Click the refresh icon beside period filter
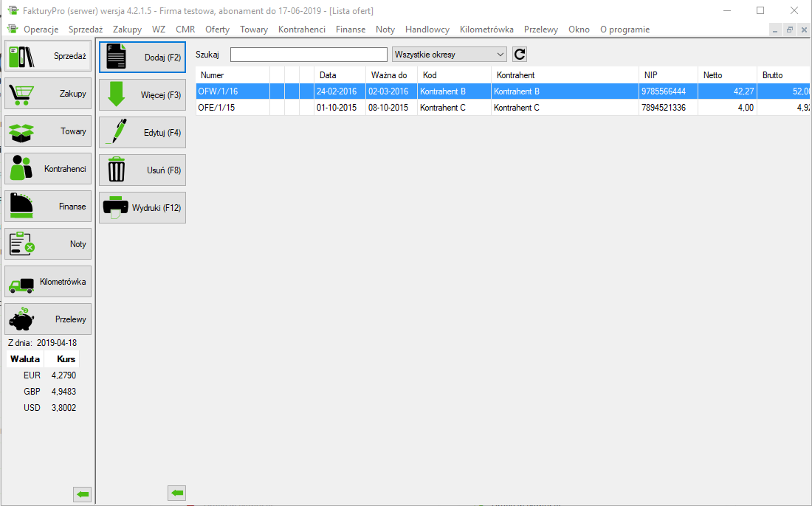 coord(520,55)
